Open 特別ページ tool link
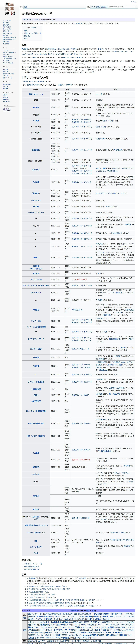 tap(6, 55)
